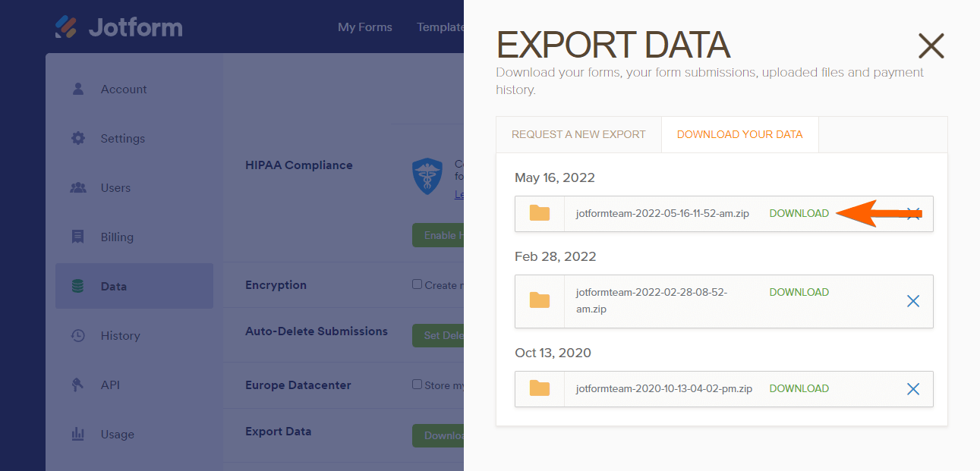Viewport: 980px width, 471px height.
Task: Remove the Oct 13, 2020 export
Action: 913,389
